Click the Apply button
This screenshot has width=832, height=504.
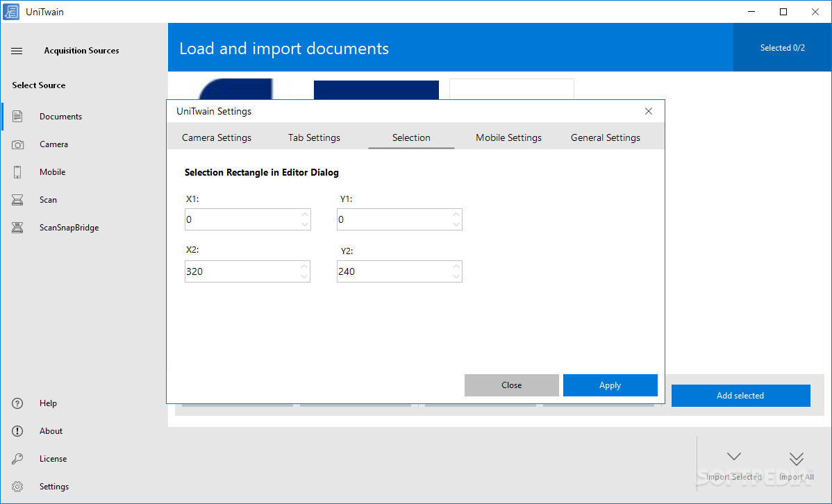[x=610, y=385]
